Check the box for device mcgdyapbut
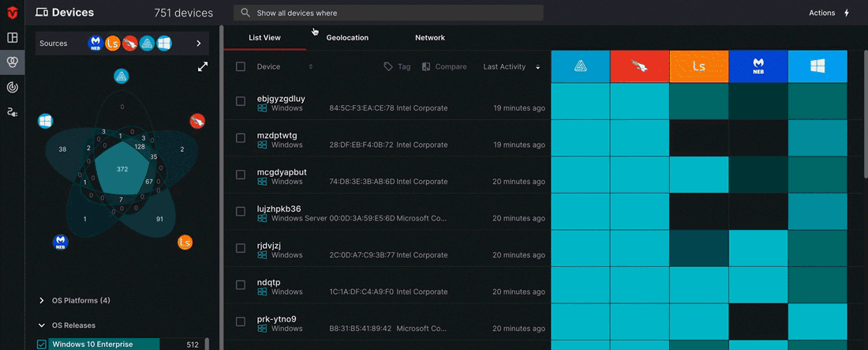This screenshot has height=350, width=868. (240, 175)
